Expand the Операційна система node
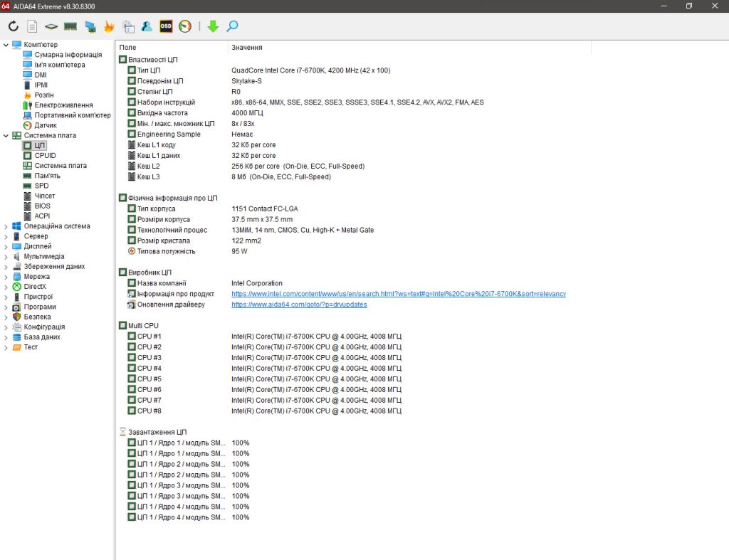This screenshot has width=729, height=560. pyautogui.click(x=6, y=226)
